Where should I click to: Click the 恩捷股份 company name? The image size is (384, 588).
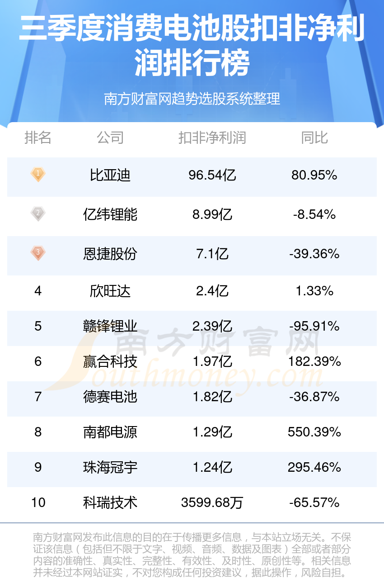tap(110, 254)
